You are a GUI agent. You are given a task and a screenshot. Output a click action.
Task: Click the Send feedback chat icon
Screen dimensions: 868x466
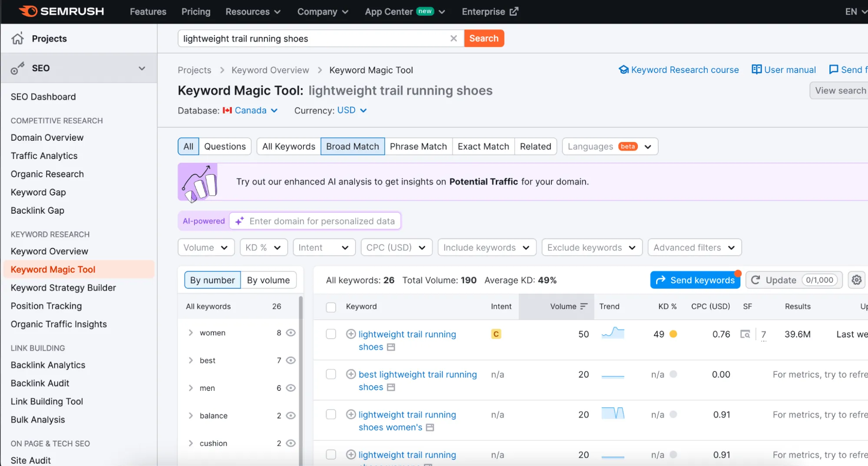point(833,69)
